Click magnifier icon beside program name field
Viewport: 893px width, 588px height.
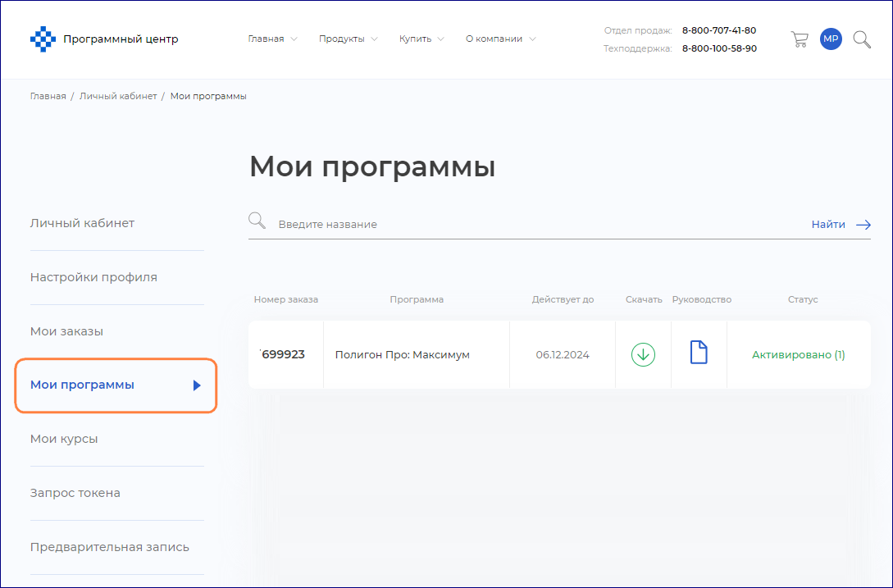pos(257,221)
